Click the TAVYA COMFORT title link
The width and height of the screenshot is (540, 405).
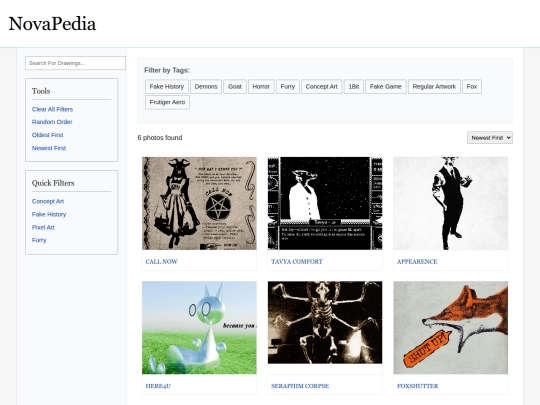pos(297,261)
